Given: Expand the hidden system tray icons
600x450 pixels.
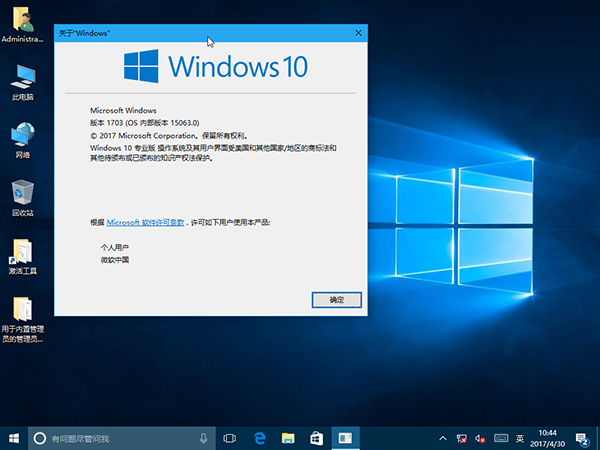Looking at the screenshot, I should [x=442, y=438].
